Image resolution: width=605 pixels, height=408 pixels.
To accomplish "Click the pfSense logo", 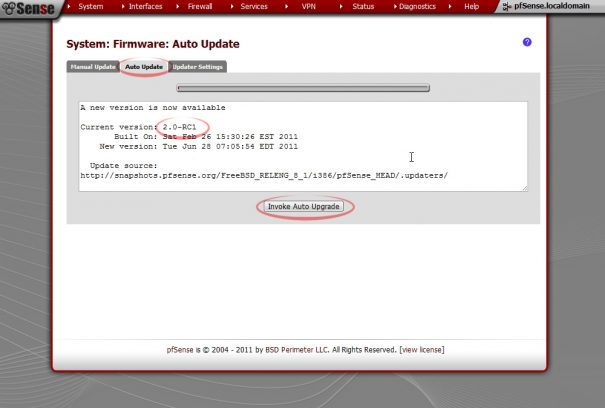I will tap(28, 8).
